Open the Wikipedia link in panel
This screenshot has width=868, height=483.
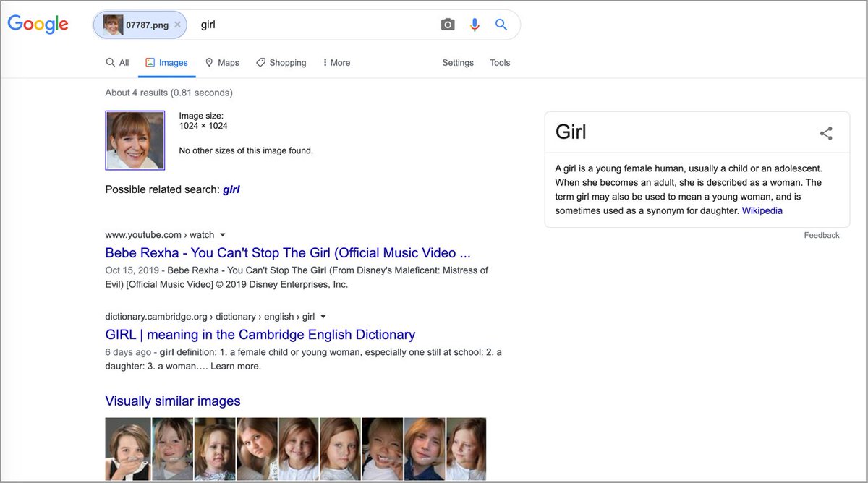[762, 211]
